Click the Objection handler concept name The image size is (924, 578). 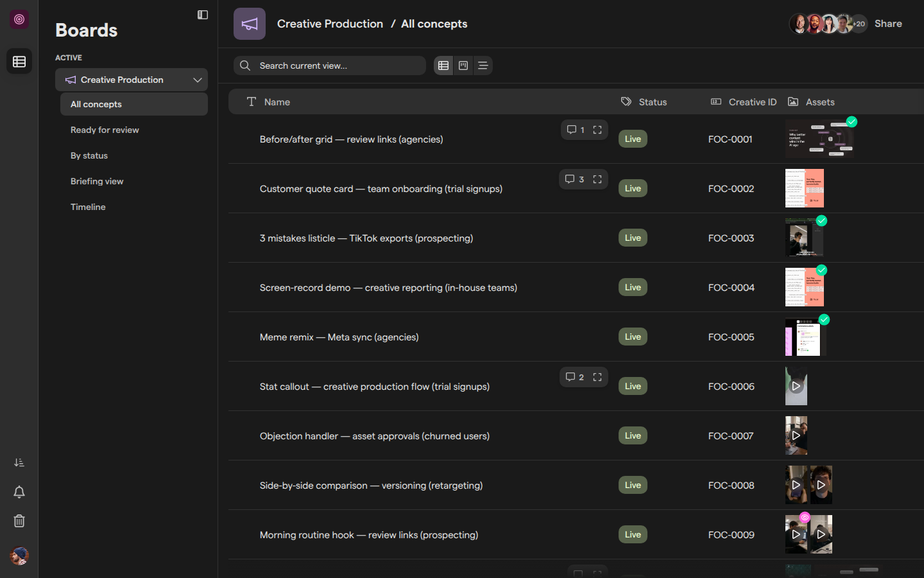[375, 436]
